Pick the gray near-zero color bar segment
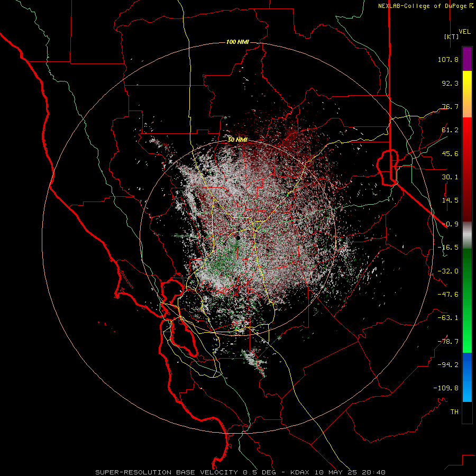This screenshot has height=476, width=476. 467,234
